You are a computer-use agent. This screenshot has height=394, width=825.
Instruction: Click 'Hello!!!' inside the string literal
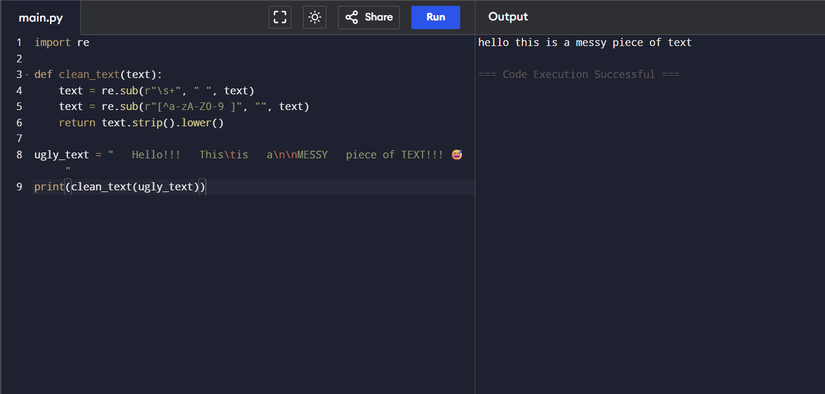tap(156, 155)
